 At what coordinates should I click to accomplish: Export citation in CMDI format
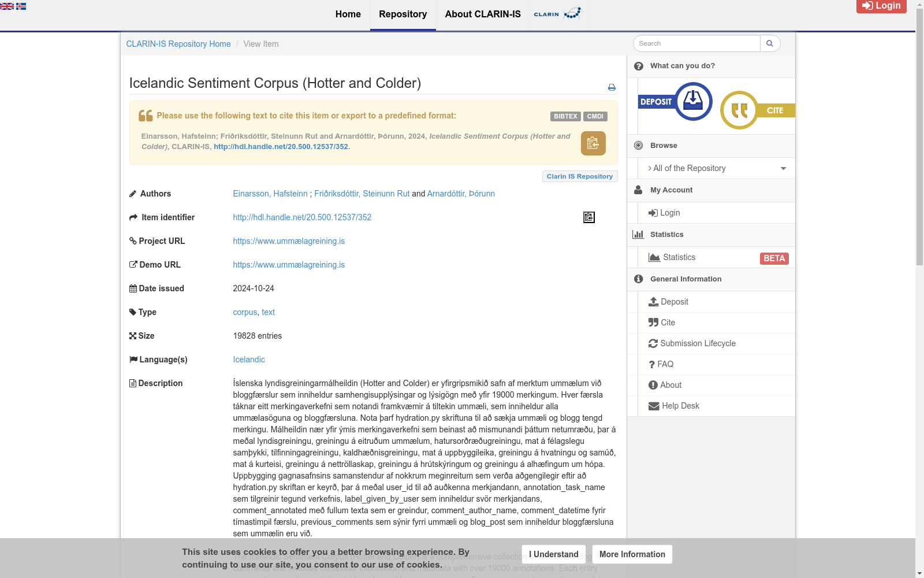595,116
